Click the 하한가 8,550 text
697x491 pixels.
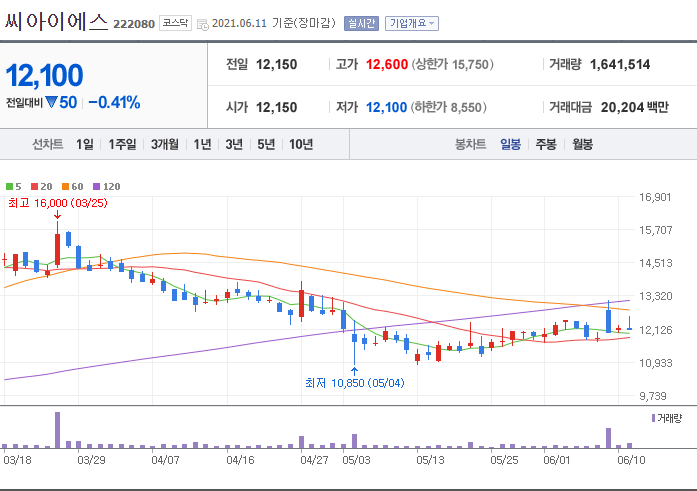coord(449,107)
